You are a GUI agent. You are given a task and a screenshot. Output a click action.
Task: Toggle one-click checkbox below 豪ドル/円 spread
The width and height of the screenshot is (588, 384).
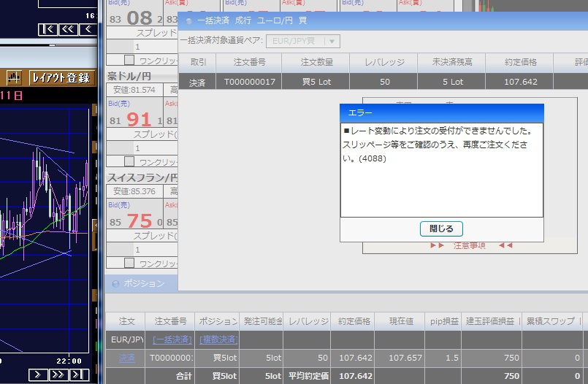(129, 161)
